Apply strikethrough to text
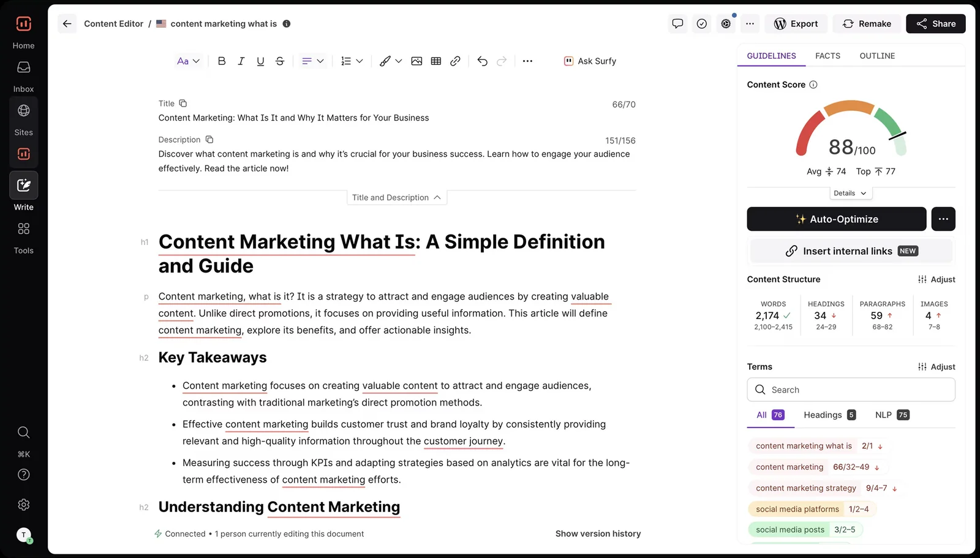 point(279,61)
